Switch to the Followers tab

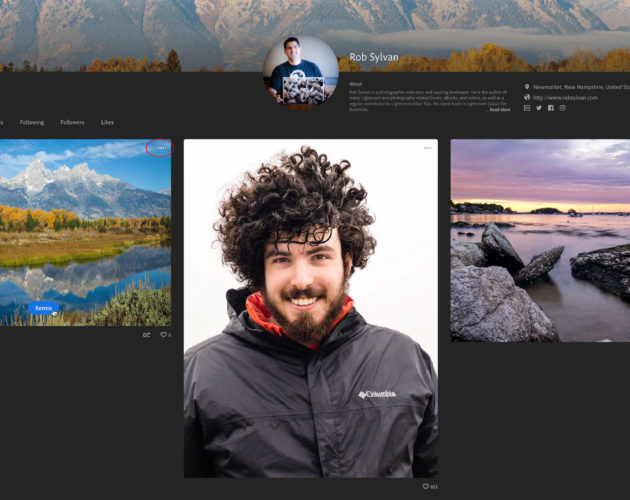(x=72, y=122)
